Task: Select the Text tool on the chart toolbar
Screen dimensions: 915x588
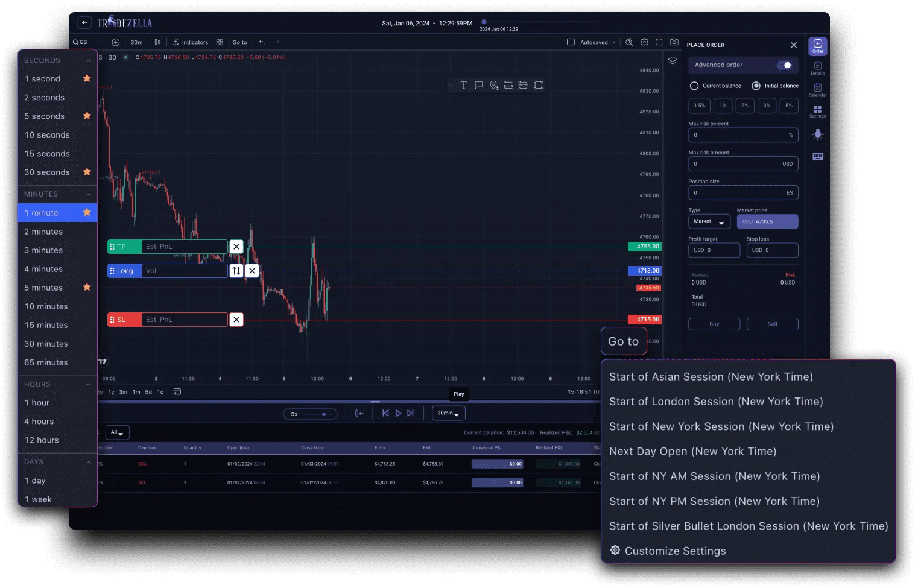Action: click(463, 85)
